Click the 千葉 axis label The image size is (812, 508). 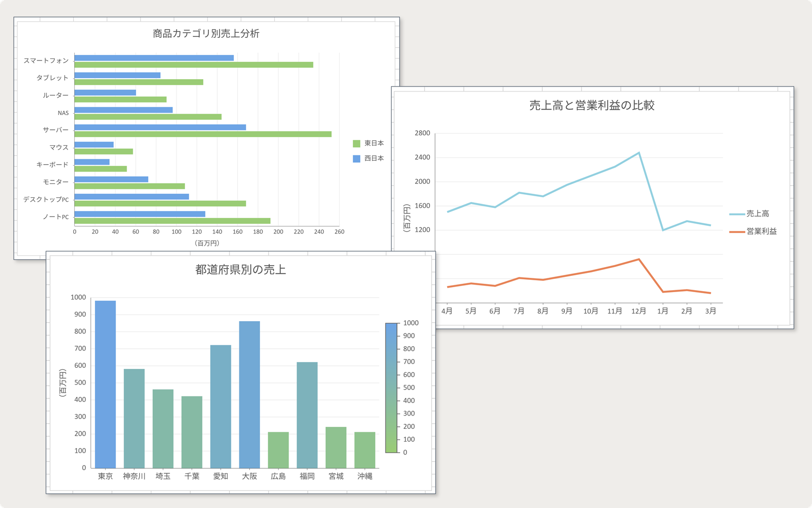[x=192, y=476]
